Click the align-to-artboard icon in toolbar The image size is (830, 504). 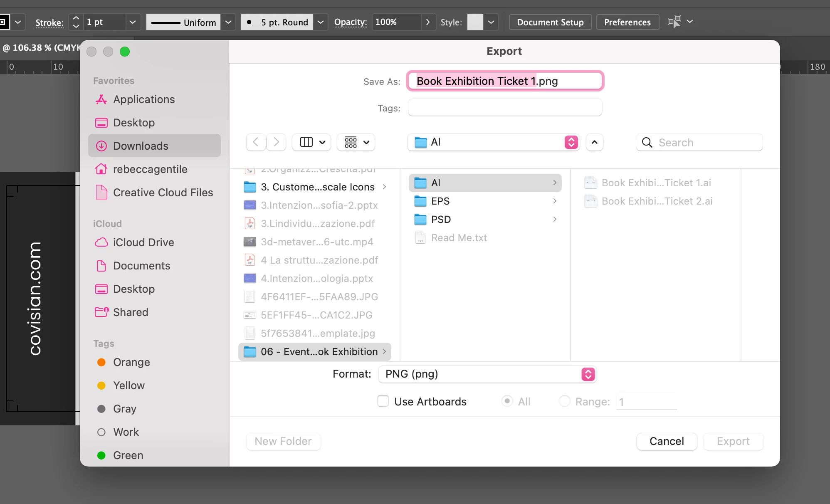pyautogui.click(x=674, y=22)
